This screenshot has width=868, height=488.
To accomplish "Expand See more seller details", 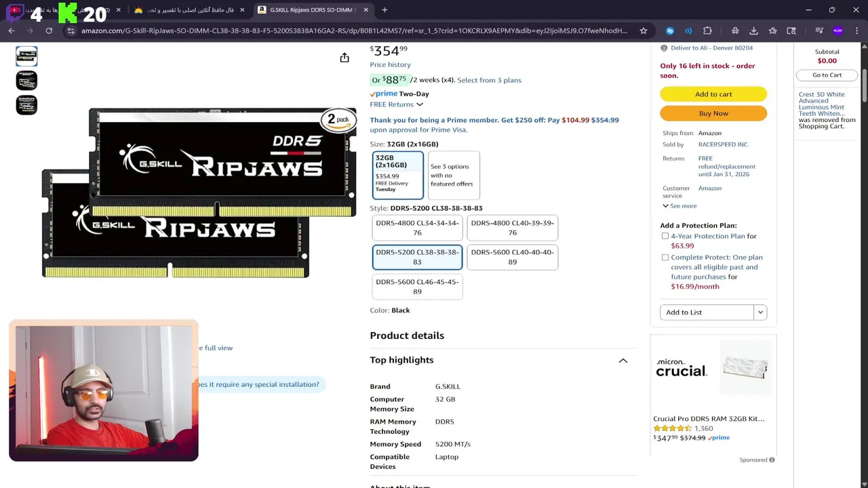I will (679, 206).
